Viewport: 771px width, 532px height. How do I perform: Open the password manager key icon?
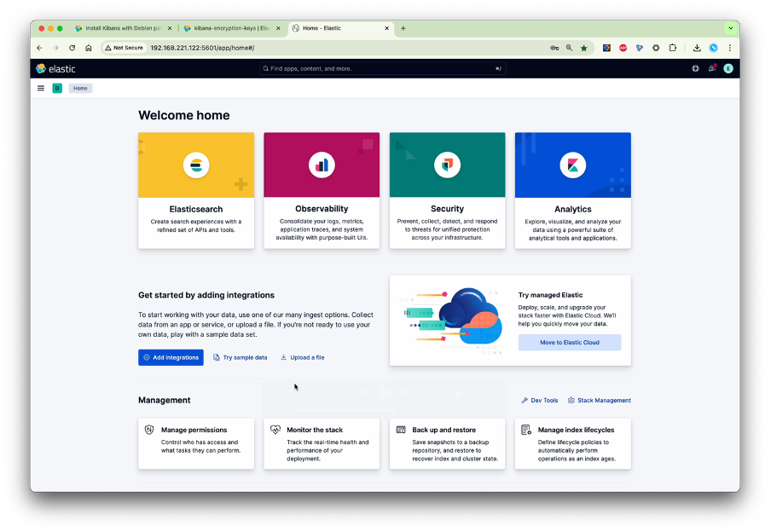554,48
